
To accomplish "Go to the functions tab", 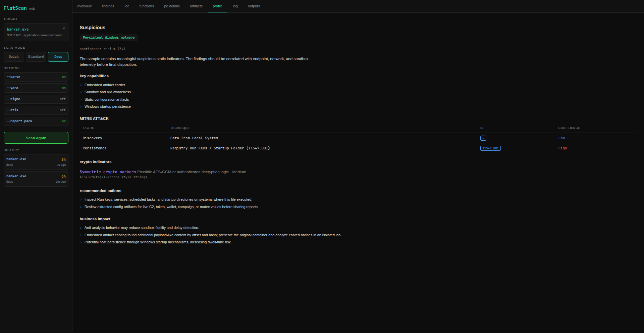I will tap(147, 6).
